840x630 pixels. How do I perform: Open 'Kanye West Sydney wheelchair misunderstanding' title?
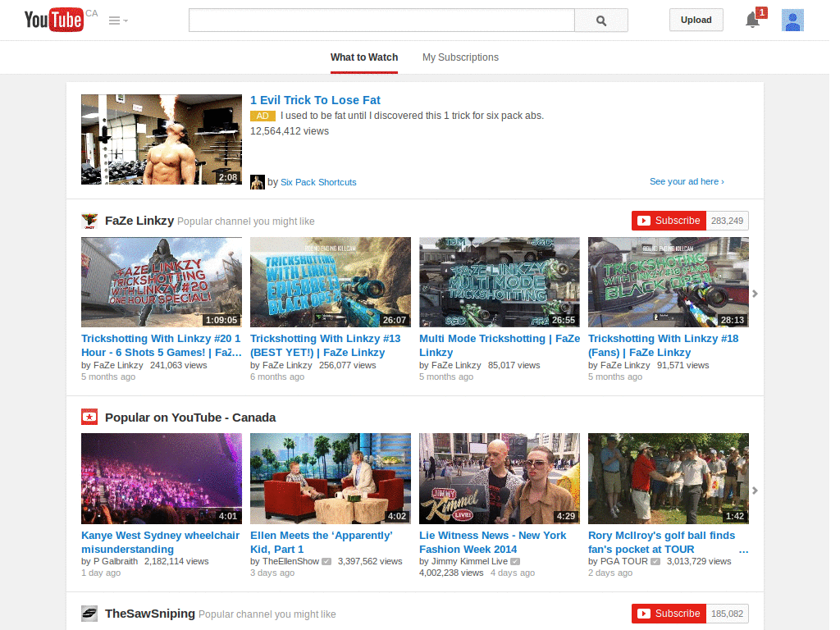[x=160, y=542]
